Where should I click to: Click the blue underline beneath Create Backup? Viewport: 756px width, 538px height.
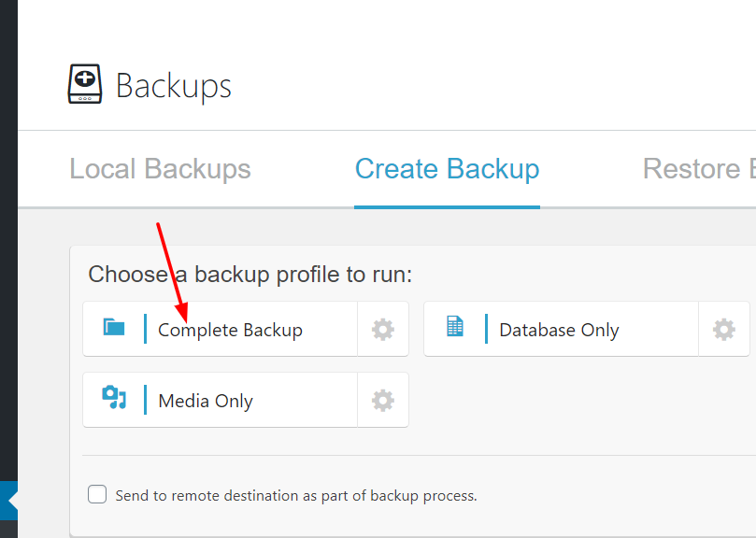click(447, 207)
